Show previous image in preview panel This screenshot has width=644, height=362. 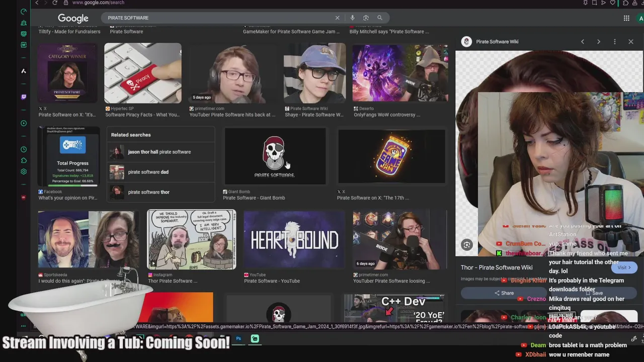[583, 42]
